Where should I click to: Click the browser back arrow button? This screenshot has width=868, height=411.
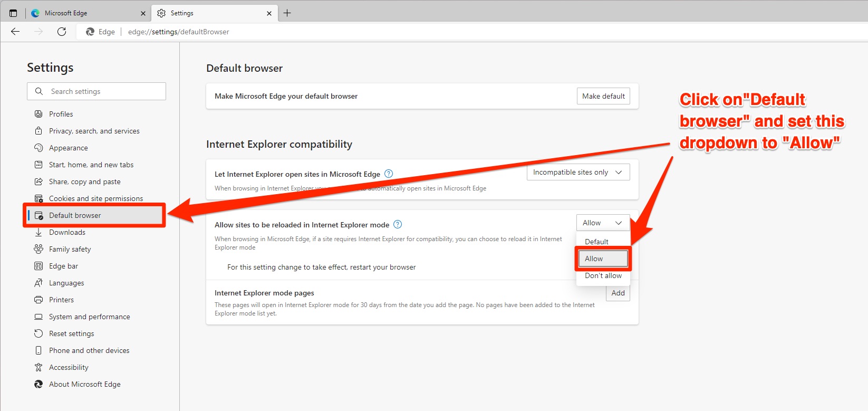pyautogui.click(x=15, y=32)
